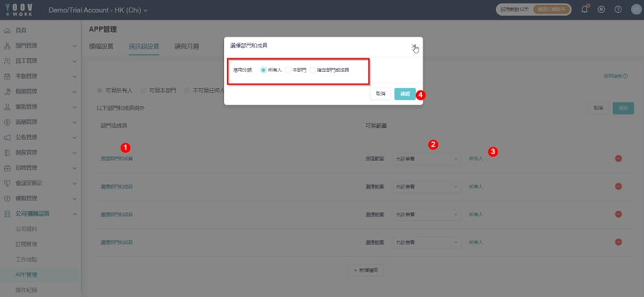Click the user avatar in top bar
The width and height of the screenshot is (644, 297).
[634, 10]
